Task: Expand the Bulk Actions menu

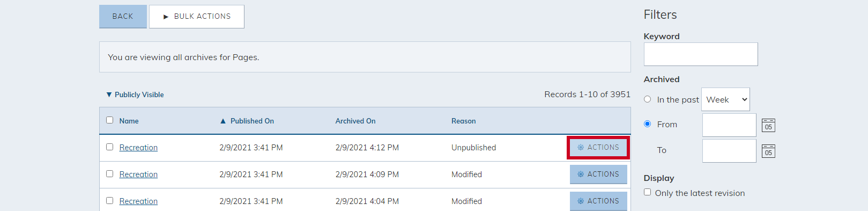Action: 197,17
